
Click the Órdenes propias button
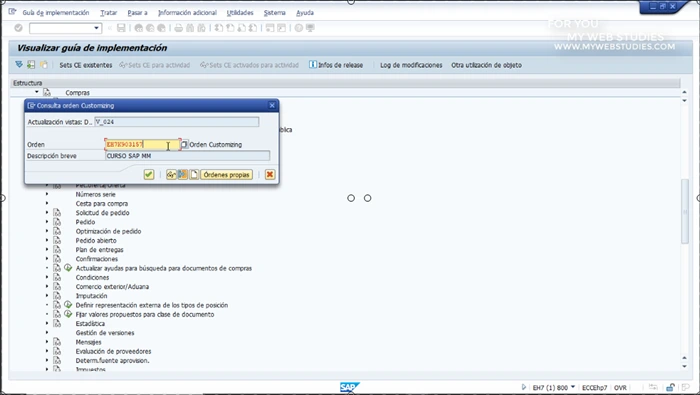pyautogui.click(x=226, y=175)
